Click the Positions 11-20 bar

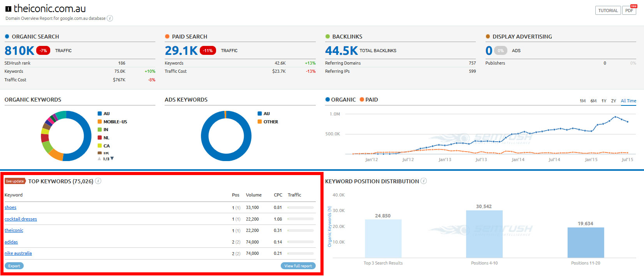(x=586, y=242)
